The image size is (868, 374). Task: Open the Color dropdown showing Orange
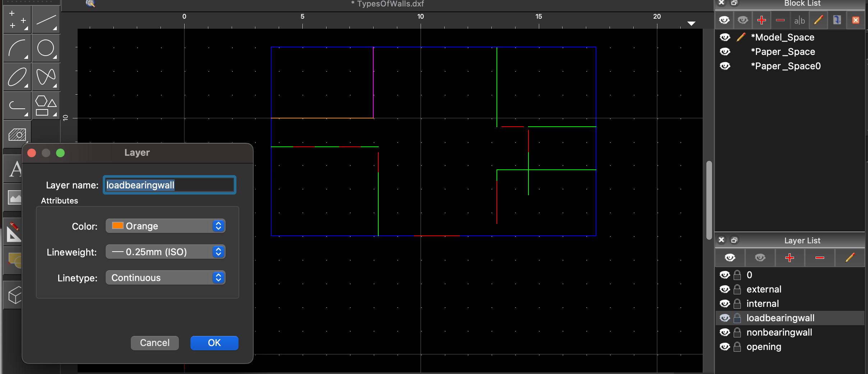(x=165, y=226)
